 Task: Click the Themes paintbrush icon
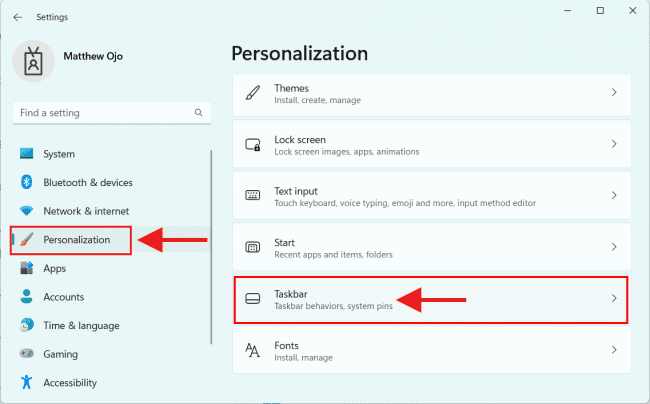pyautogui.click(x=253, y=93)
